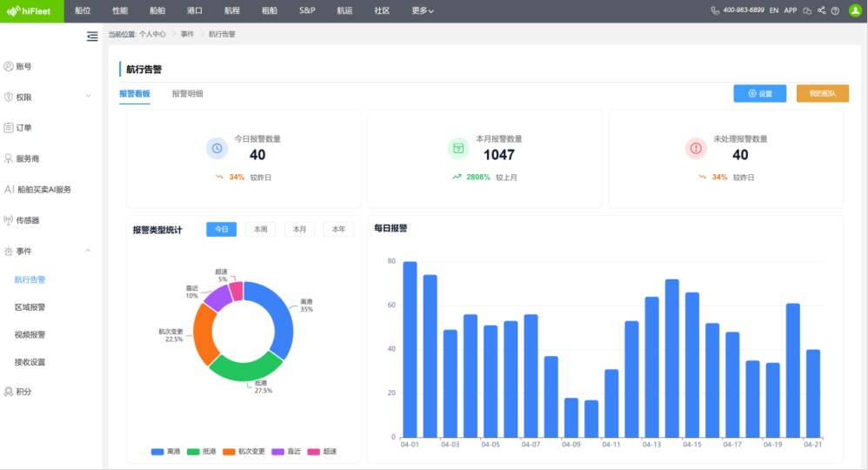Toggle 离港 blue legend swatch

coord(157,452)
